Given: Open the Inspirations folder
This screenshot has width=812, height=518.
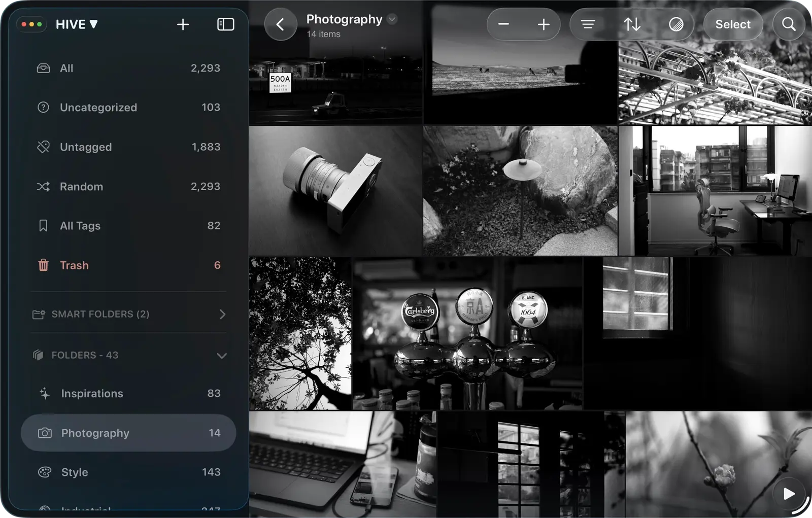Looking at the screenshot, I should (x=92, y=394).
